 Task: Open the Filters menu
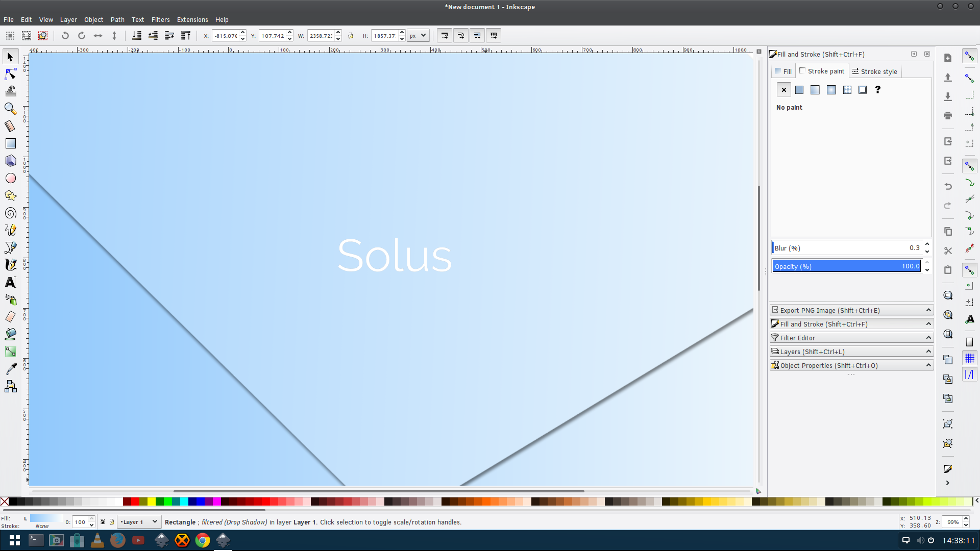tap(160, 19)
